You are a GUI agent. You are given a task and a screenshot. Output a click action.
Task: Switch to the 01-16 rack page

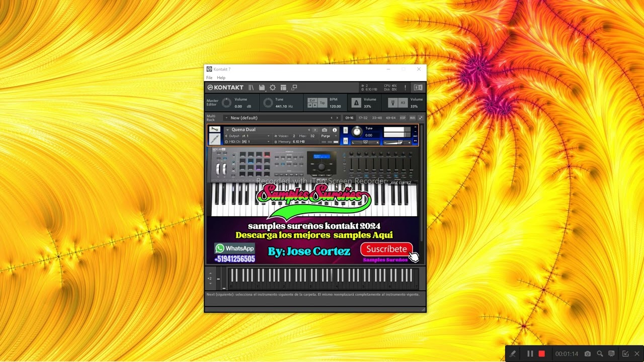tap(349, 118)
